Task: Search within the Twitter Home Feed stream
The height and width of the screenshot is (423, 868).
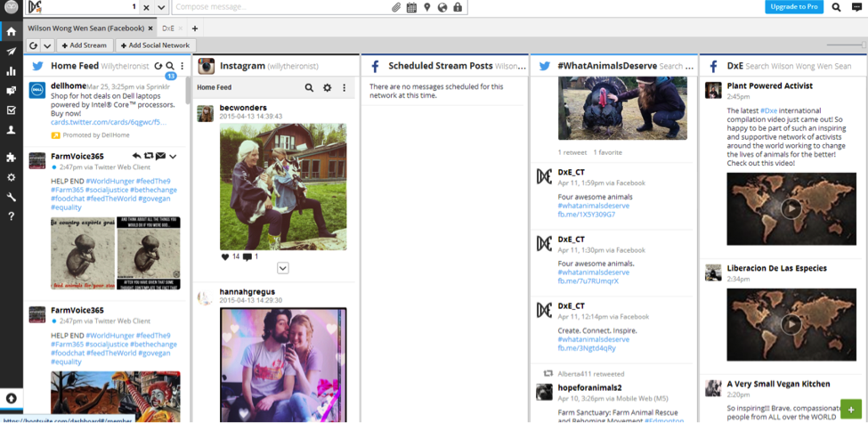Action: click(x=171, y=66)
